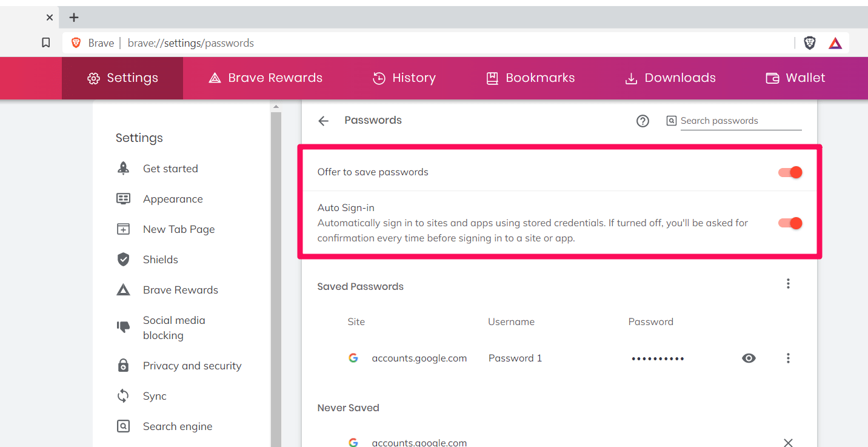Click the Search engine magnifier icon in sidebar
Viewport: 868px width, 447px height.
(x=123, y=426)
